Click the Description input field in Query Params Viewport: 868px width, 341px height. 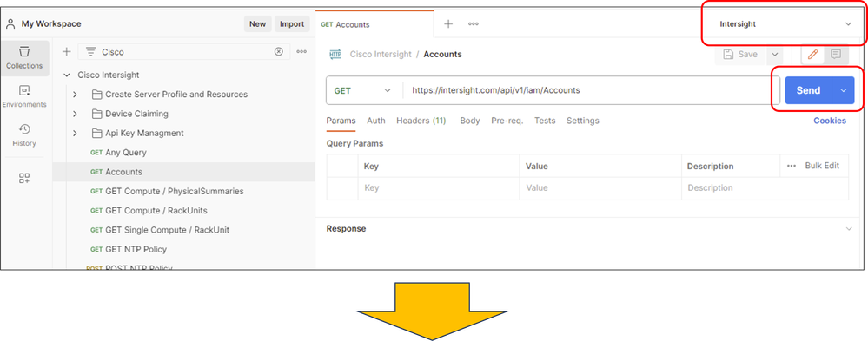765,188
